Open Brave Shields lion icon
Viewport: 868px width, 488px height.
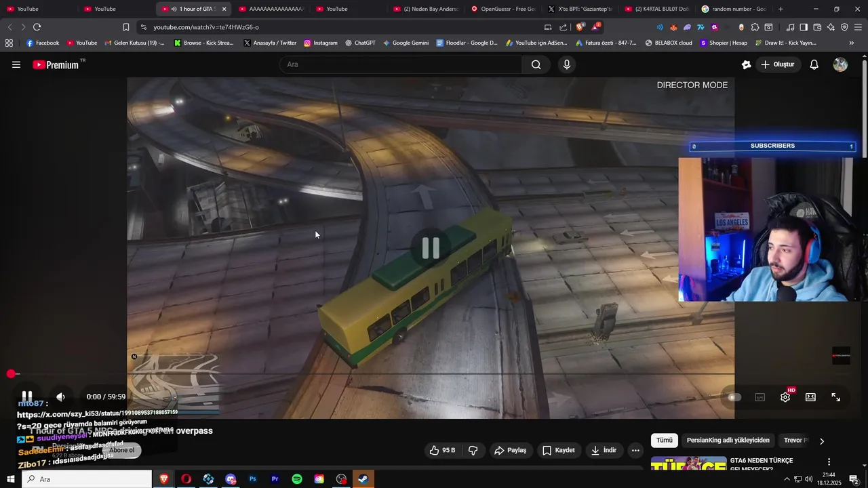click(580, 27)
